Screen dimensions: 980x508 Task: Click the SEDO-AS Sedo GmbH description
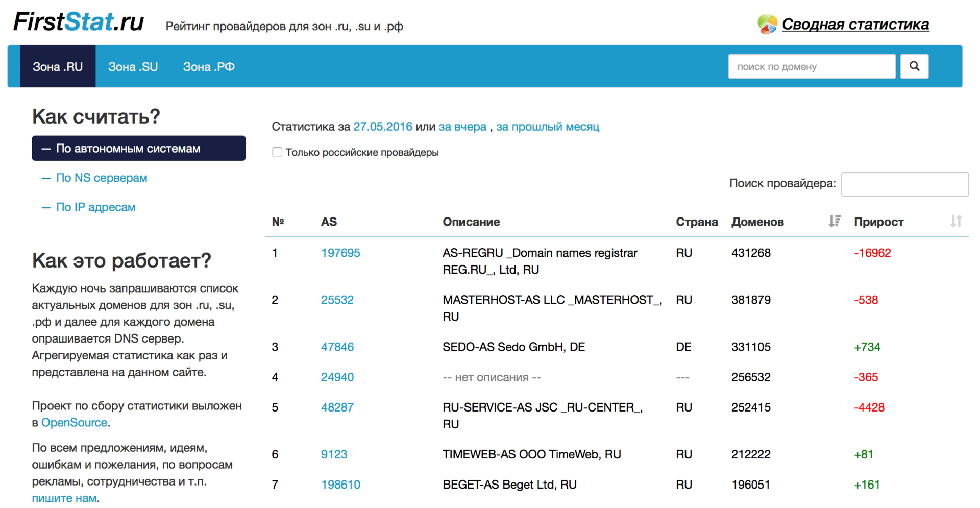click(513, 347)
